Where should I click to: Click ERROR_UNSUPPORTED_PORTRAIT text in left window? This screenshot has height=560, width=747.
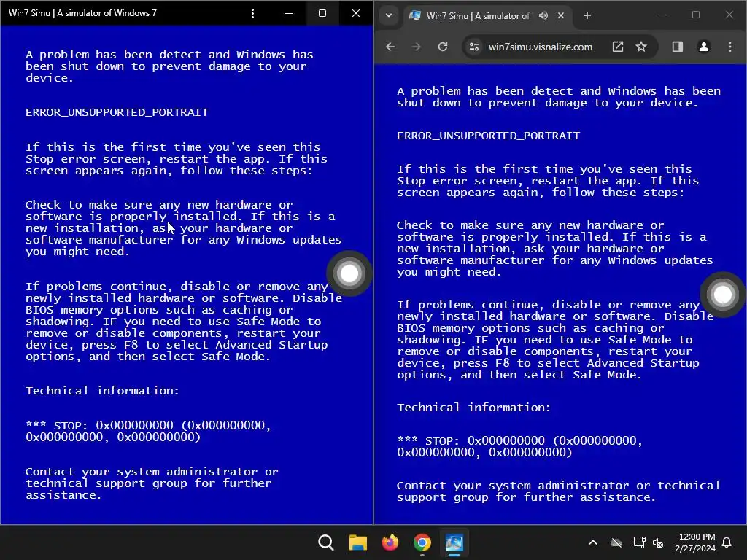(117, 112)
